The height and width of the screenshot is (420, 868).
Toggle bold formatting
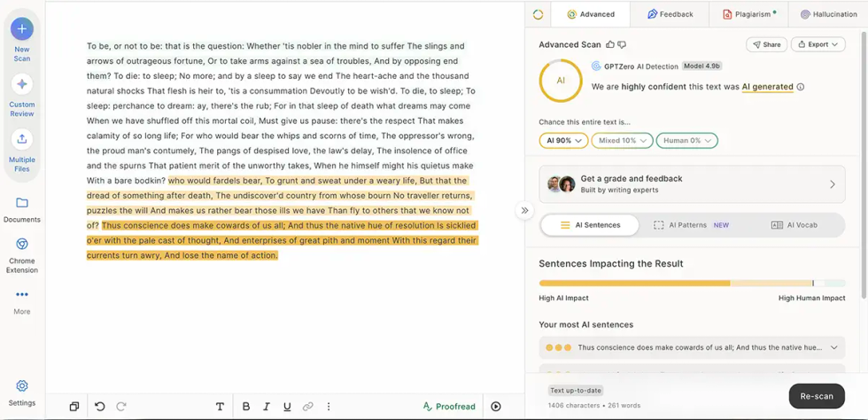point(246,407)
